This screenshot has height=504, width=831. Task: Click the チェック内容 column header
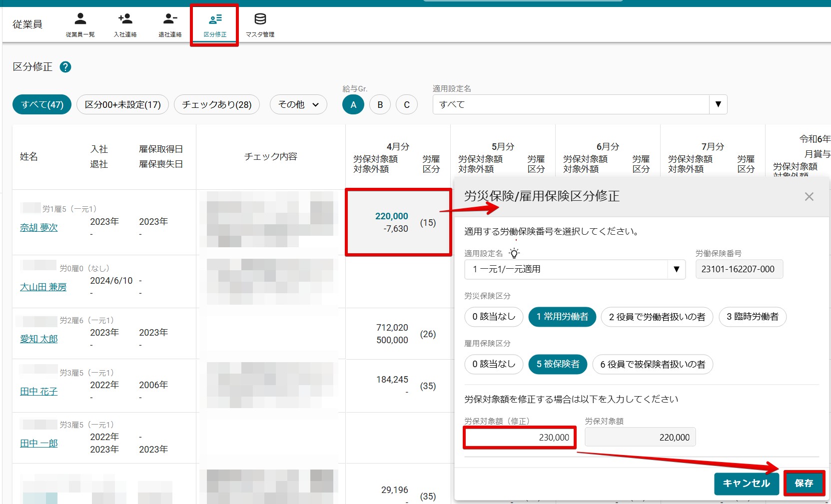270,157
